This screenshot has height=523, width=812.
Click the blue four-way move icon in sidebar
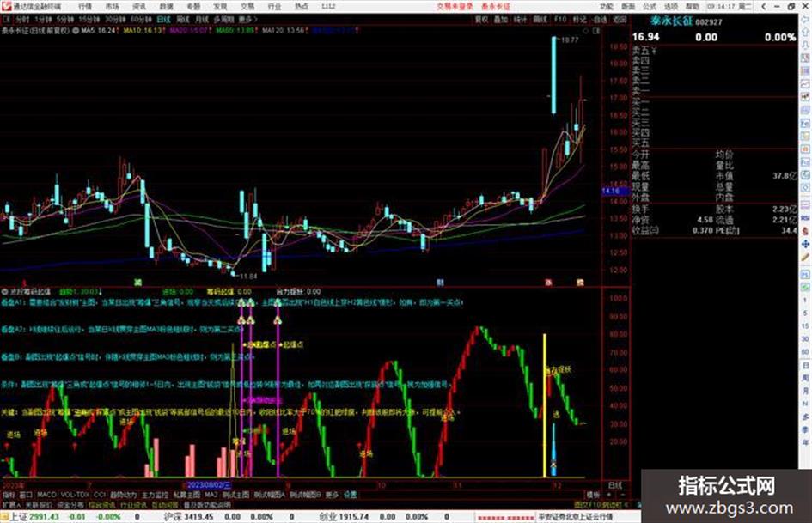tap(805, 244)
